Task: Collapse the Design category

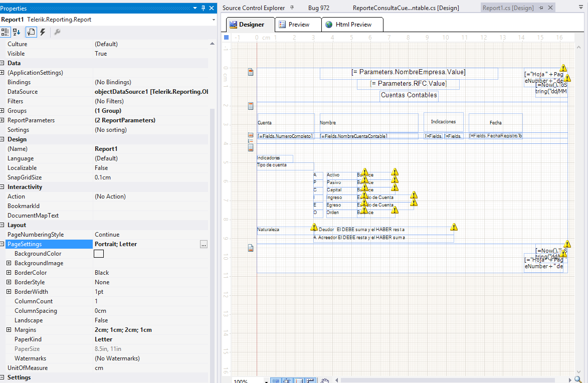Action: point(2,139)
